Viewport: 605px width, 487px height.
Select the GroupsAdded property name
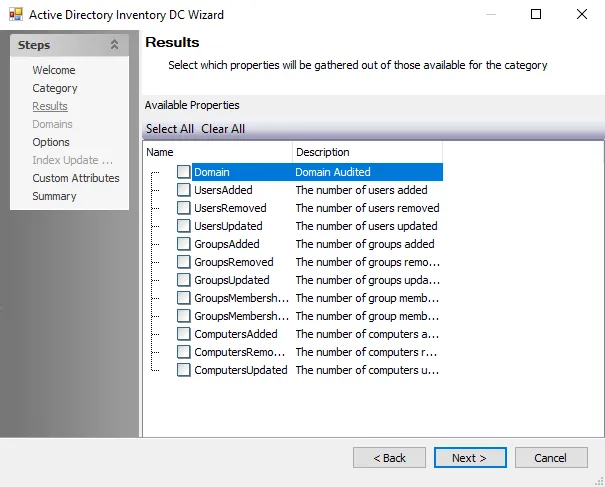coord(227,244)
